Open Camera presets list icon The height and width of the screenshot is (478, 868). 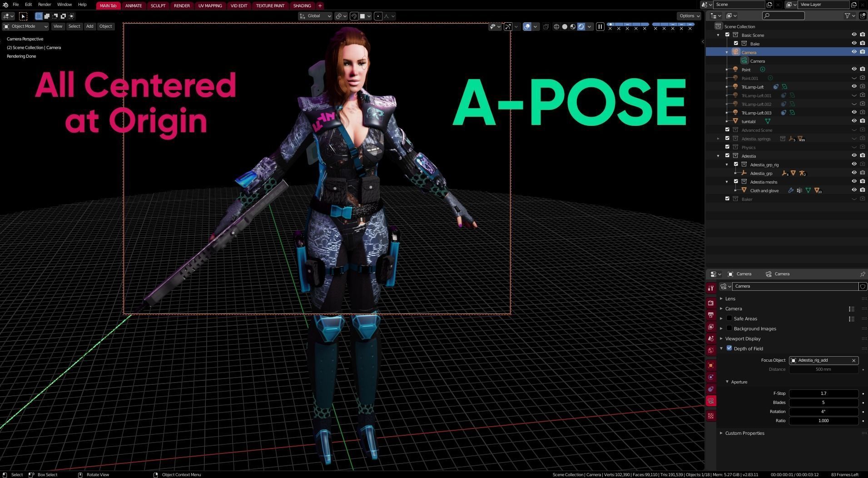[x=851, y=309]
